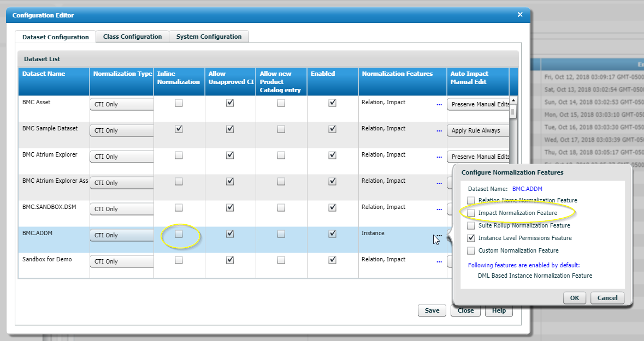Enable Impact Normalization Feature checkbox

tap(471, 213)
